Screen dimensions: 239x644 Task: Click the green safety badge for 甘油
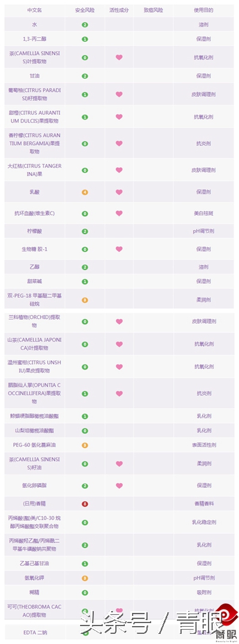pyautogui.click(x=85, y=76)
